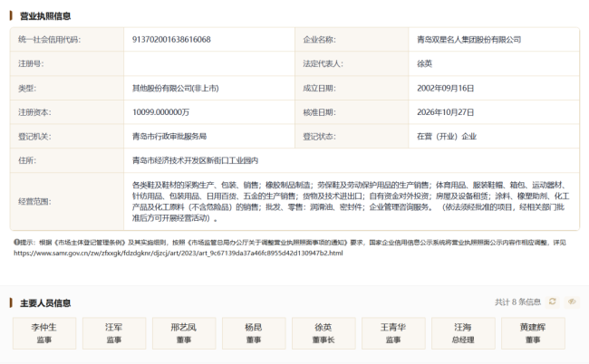The height and width of the screenshot is (364, 589).
Task: Click the 主要人员信息 section heading
Action: point(45,303)
